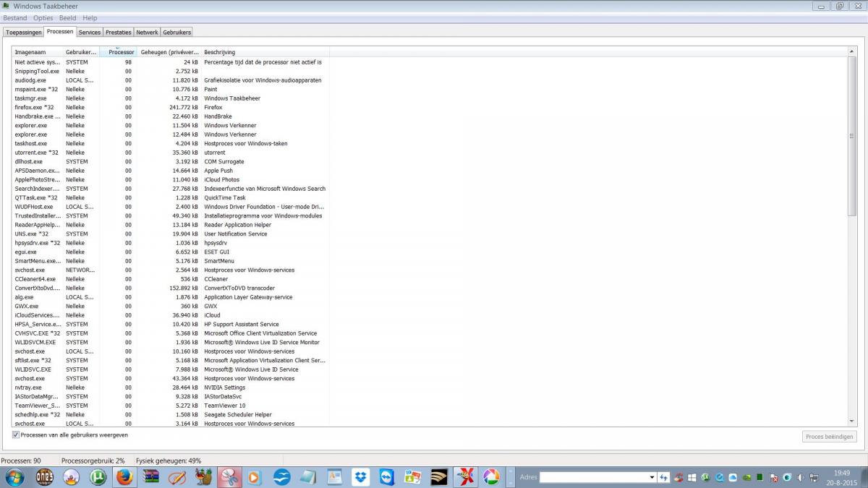Open the Bestand menu
868x488 pixels.
pyautogui.click(x=15, y=17)
